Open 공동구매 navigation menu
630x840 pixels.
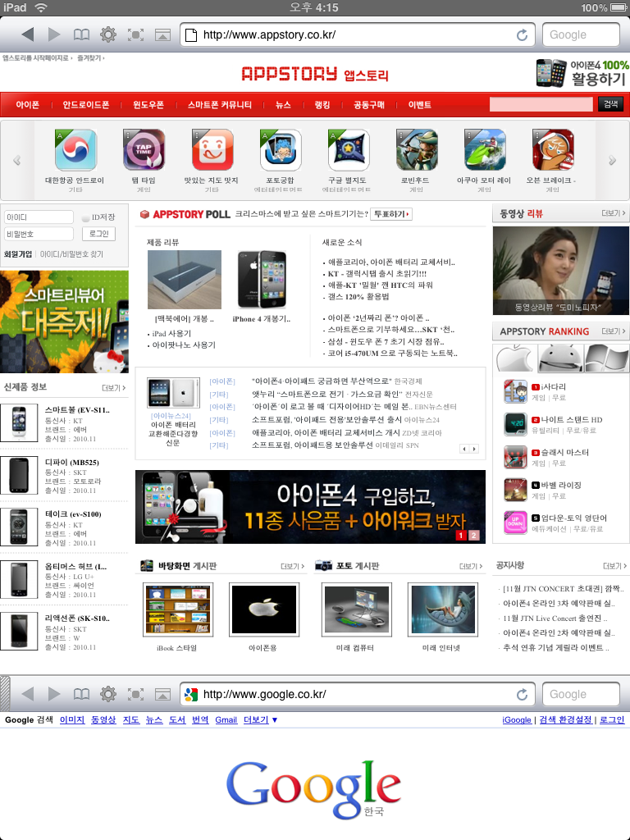pyautogui.click(x=368, y=105)
